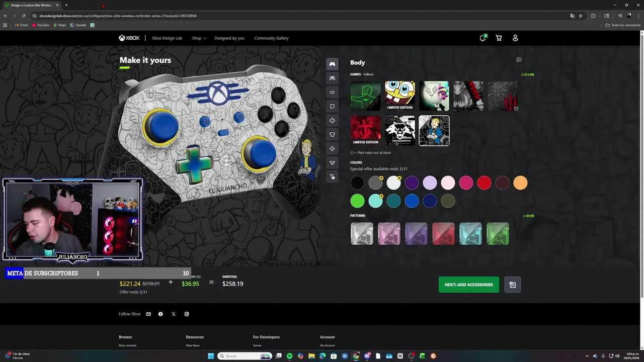Select the Back case part icon
The image size is (644, 362).
pyautogui.click(x=332, y=78)
